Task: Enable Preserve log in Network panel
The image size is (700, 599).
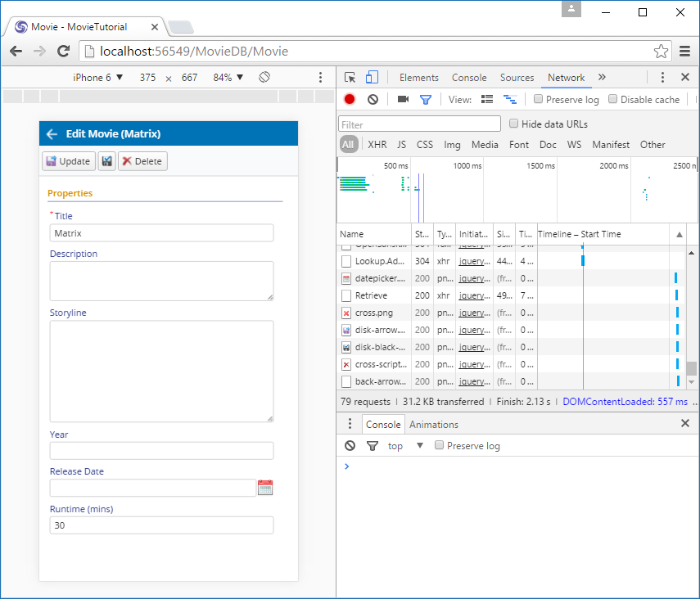Action: pos(539,99)
